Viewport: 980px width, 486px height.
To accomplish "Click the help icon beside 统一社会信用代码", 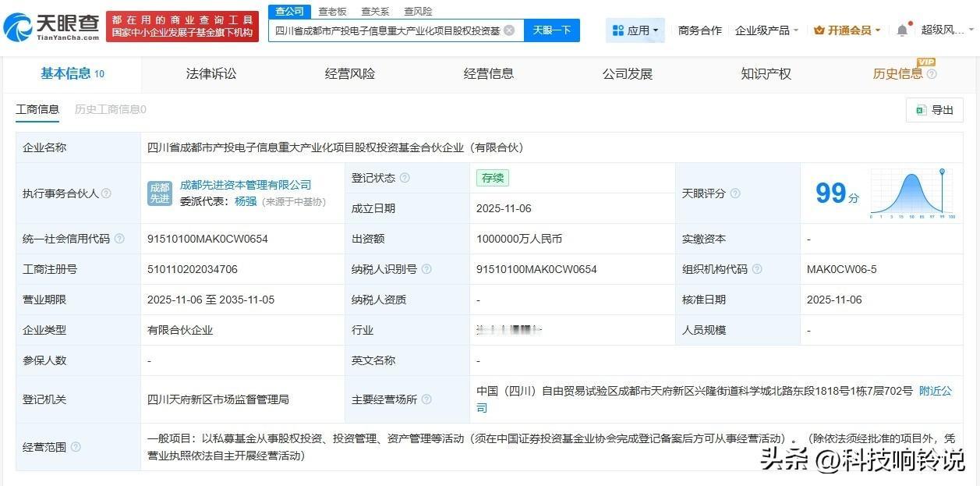I will [119, 239].
